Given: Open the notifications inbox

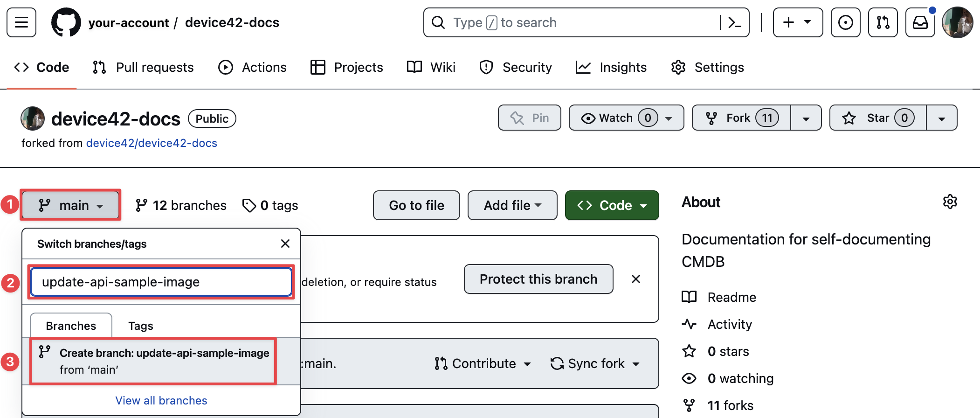Looking at the screenshot, I should [x=920, y=22].
